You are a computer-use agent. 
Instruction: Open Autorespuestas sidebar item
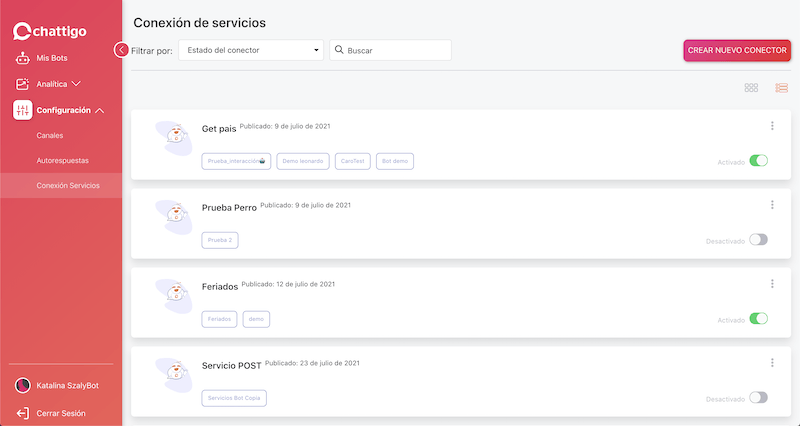[62, 161]
